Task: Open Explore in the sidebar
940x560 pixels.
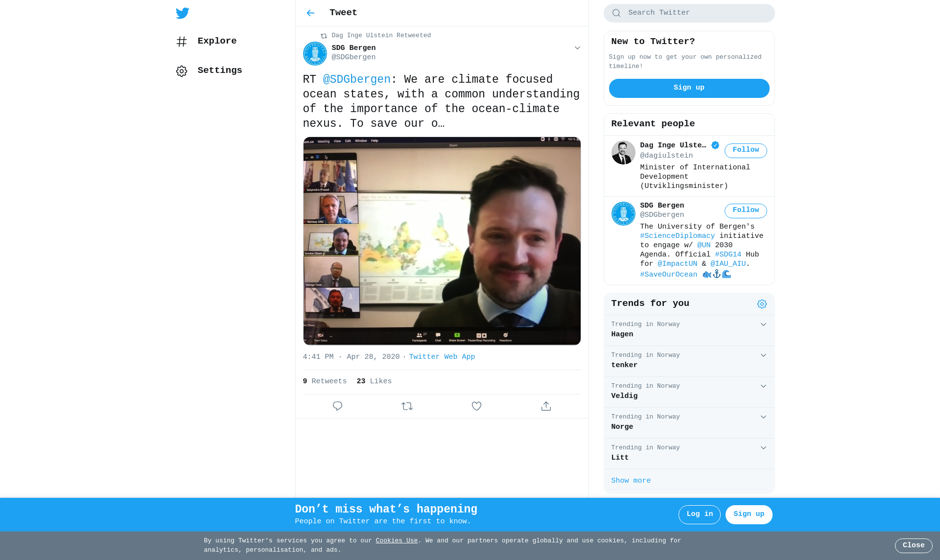Action: coord(216,41)
